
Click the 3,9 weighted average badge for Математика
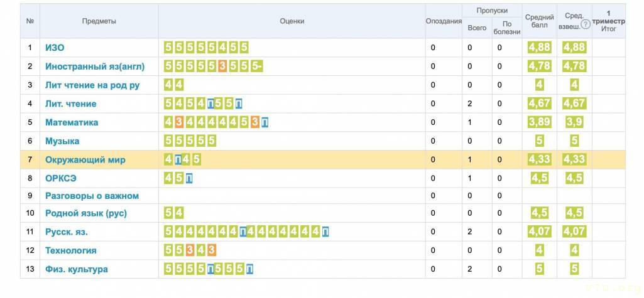click(x=574, y=122)
